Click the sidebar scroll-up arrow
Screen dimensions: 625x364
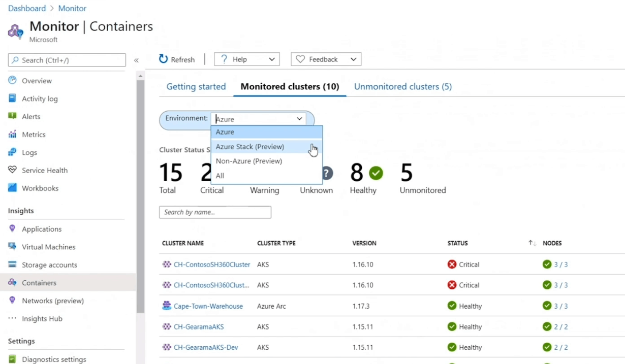point(141,76)
